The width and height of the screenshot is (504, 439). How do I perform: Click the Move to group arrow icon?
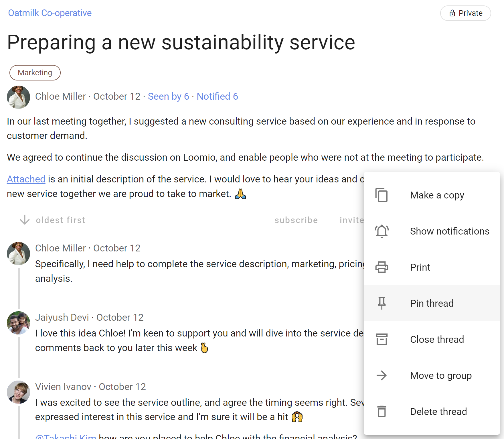pos(382,375)
